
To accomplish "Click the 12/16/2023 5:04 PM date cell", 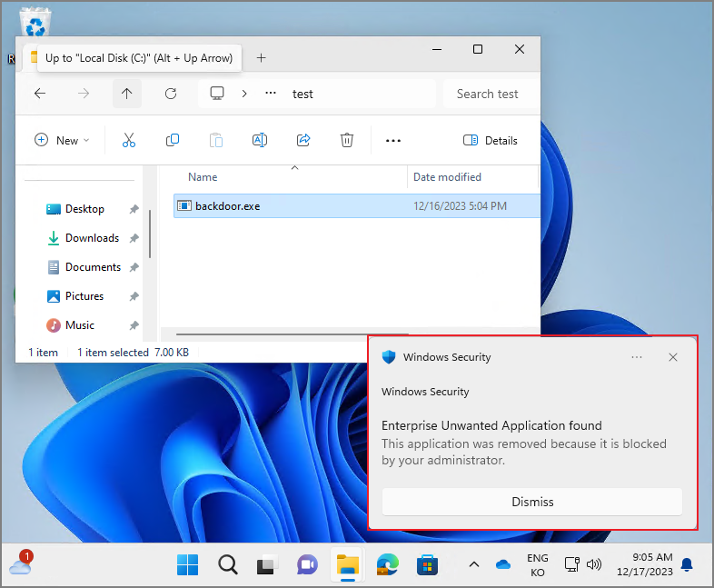I will click(460, 206).
